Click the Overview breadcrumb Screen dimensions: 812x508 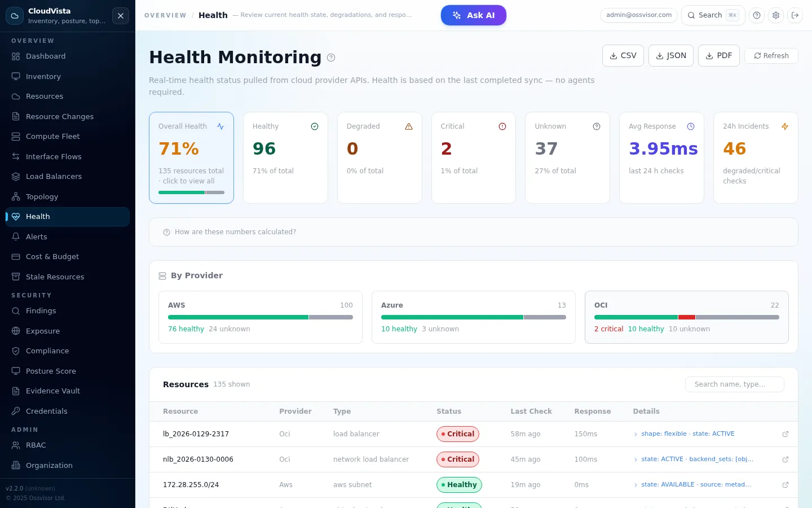pyautogui.click(x=165, y=15)
